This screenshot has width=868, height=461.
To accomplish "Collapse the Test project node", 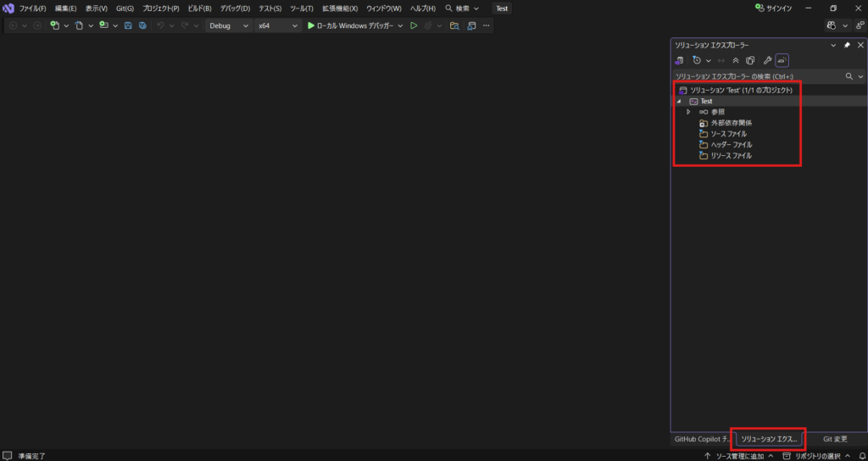I will coord(678,101).
